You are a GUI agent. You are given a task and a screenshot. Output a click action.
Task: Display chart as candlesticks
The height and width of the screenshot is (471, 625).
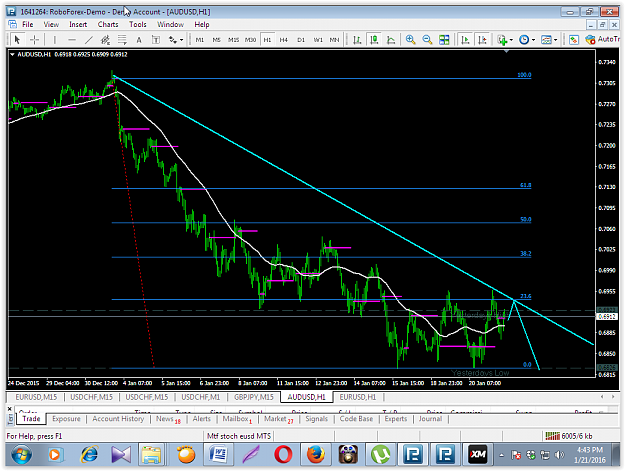[x=374, y=39]
